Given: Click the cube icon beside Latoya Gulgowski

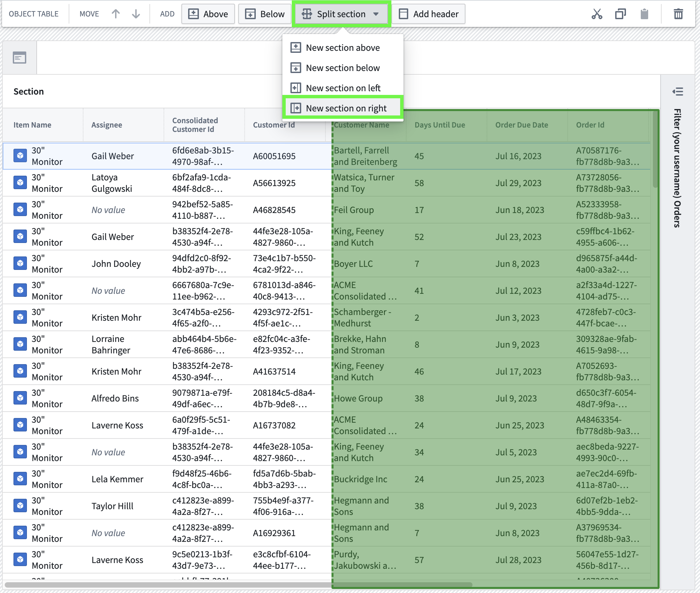Looking at the screenshot, I should coord(20,182).
